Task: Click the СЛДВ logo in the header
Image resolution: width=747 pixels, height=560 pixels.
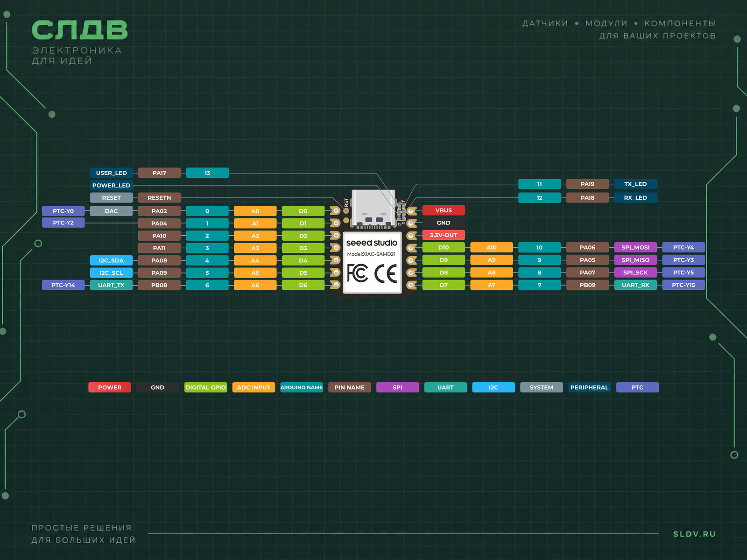Action: click(79, 30)
